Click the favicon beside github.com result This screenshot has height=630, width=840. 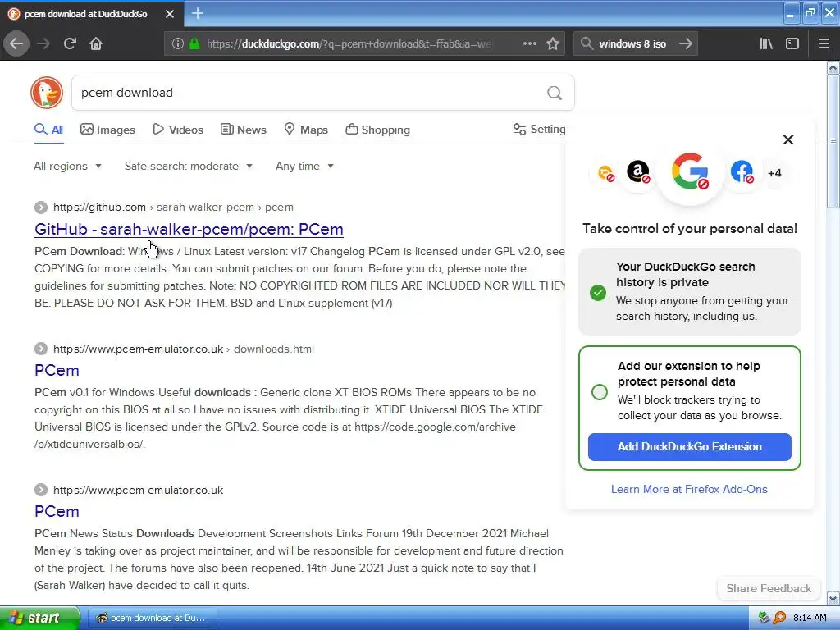point(41,208)
